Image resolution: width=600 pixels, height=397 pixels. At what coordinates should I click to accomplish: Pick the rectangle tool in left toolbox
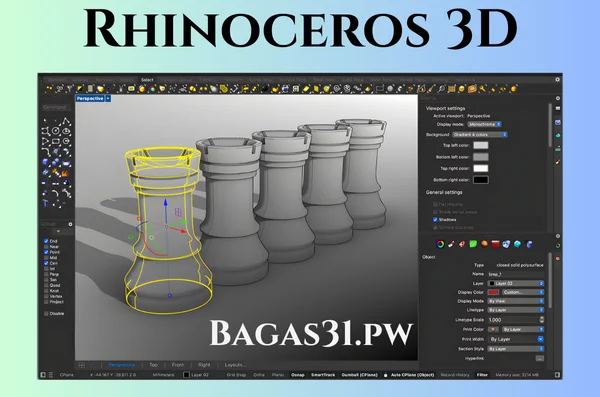[56, 142]
